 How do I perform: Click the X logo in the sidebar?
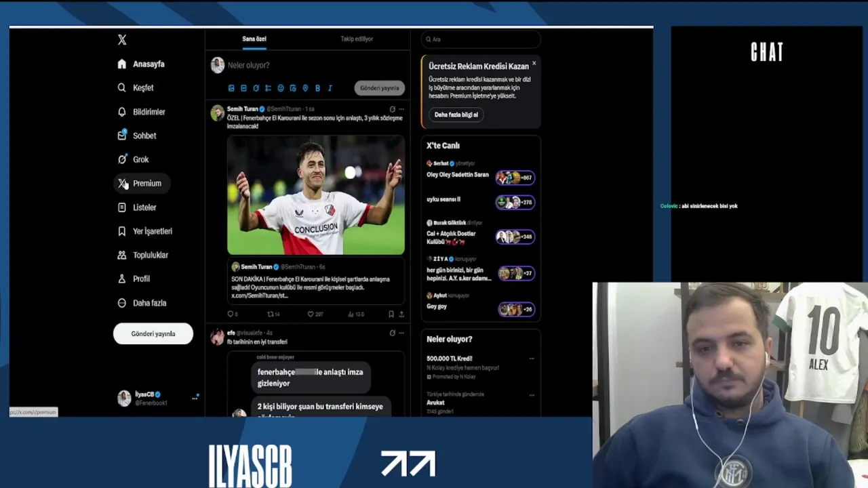[122, 40]
